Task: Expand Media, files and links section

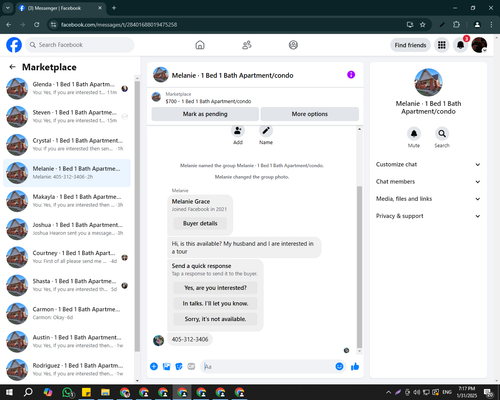Action: [x=428, y=199]
